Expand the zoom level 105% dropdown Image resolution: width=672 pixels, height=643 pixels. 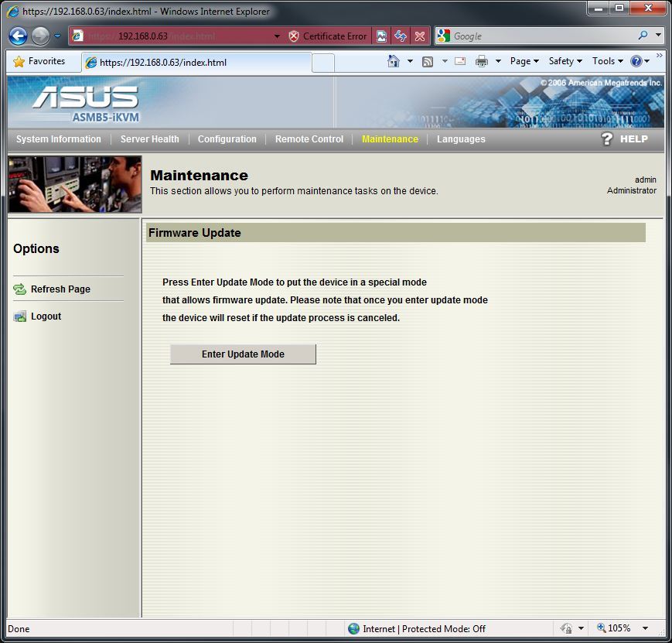pos(645,628)
